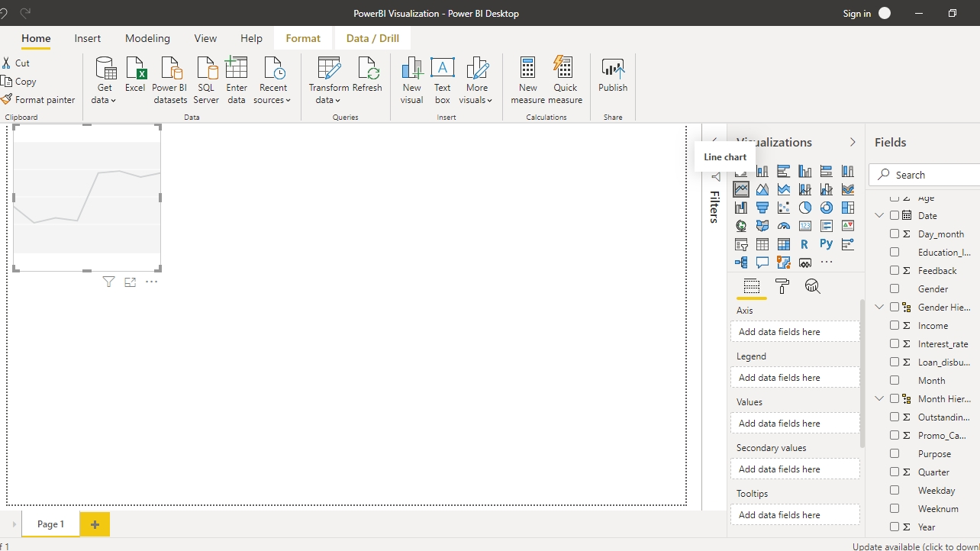This screenshot has height=551, width=980.
Task: Click the Focus mode icon under the chart
Action: coord(130,282)
